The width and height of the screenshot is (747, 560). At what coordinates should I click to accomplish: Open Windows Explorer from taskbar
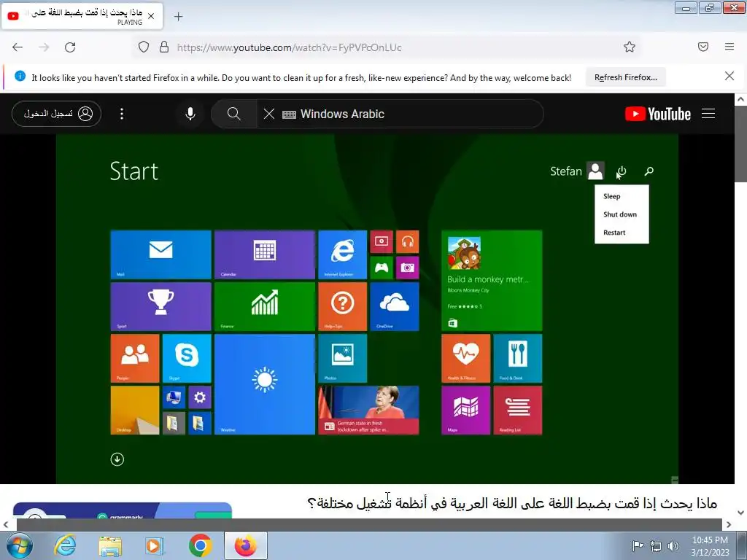(x=110, y=545)
